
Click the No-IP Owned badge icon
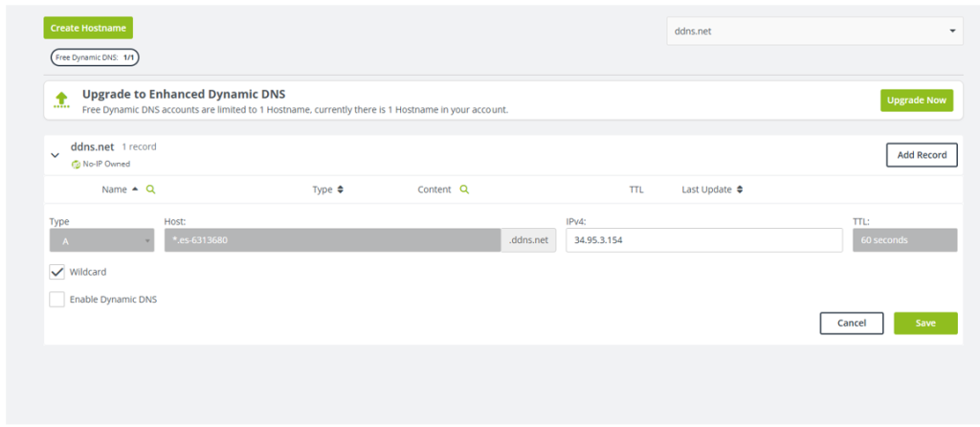click(76, 164)
